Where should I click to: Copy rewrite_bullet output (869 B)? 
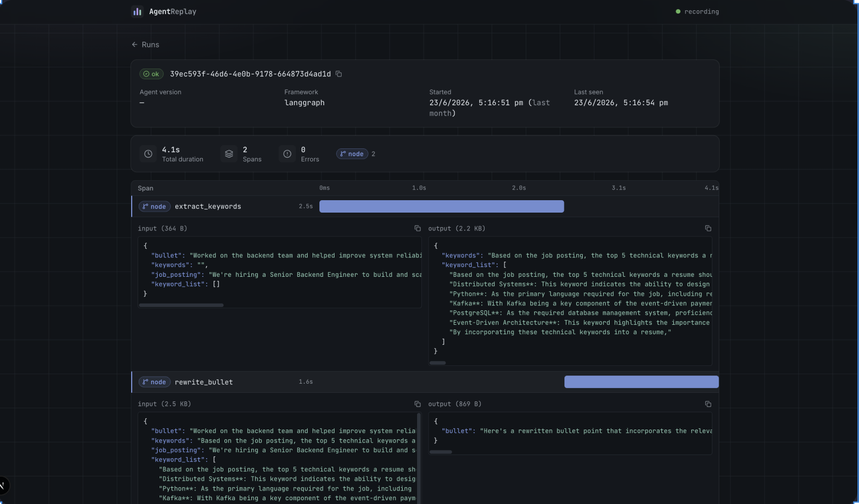coord(708,404)
